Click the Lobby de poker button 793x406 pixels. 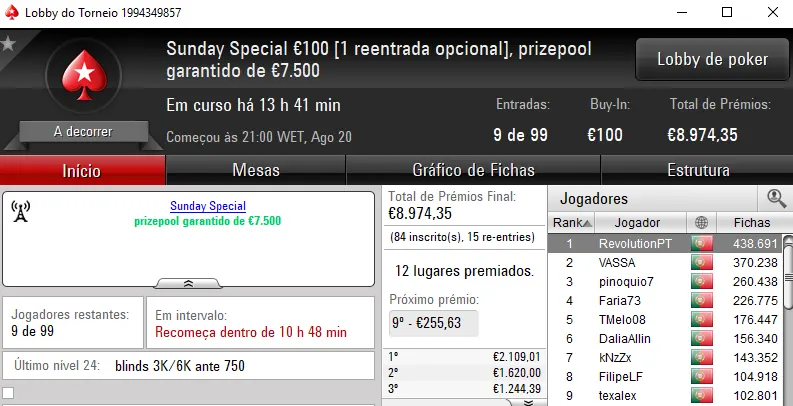[x=712, y=60]
